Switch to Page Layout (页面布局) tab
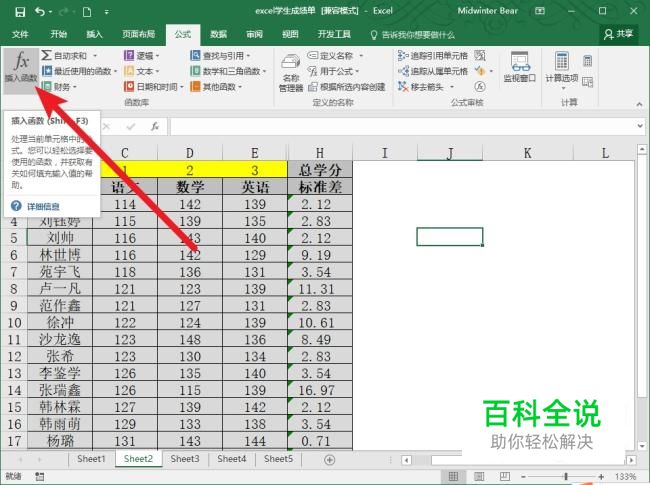The image size is (650, 485). tap(138, 34)
